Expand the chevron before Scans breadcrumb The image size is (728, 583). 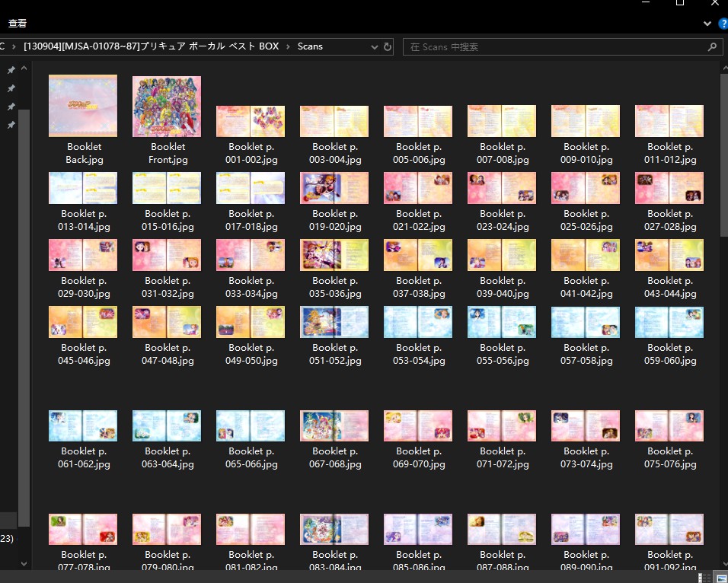288,46
